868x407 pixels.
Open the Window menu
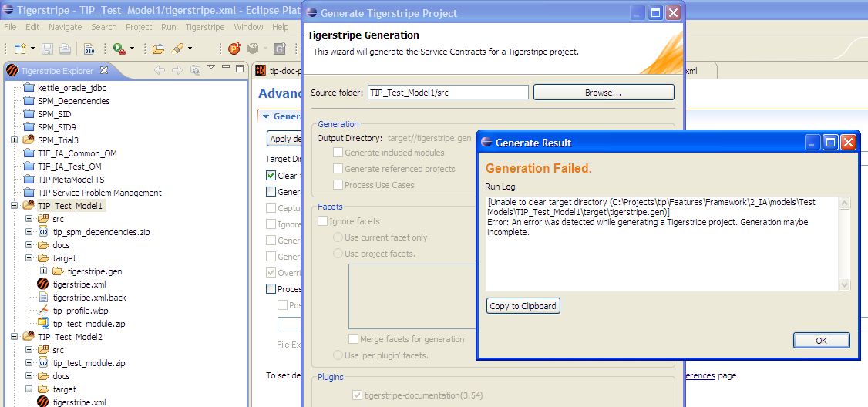(248, 27)
